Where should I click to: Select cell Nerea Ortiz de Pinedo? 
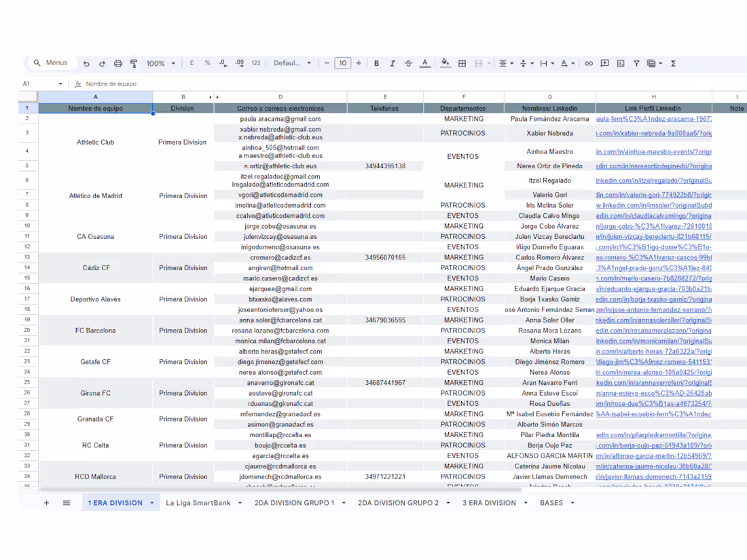tap(550, 166)
